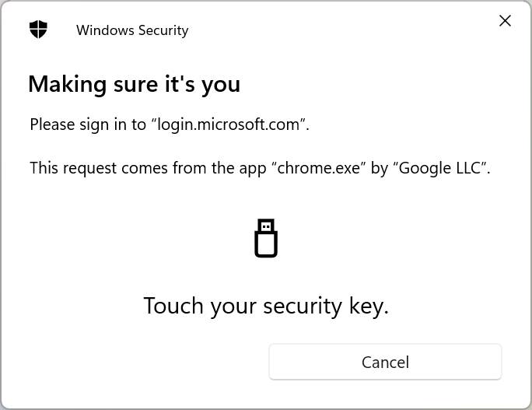Click the "Windows Security" title text
Screen dimensions: 532x410
point(132,30)
